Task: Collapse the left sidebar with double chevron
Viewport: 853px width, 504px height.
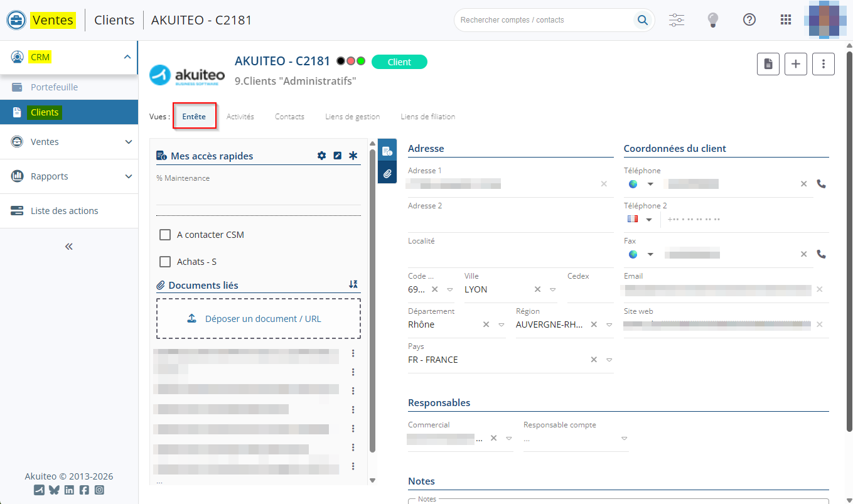Action: pos(69,247)
